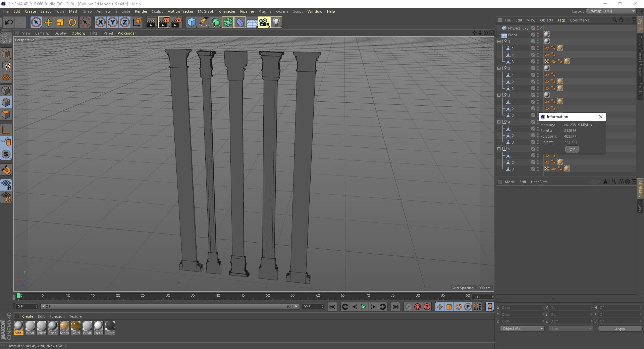Render to Picture Viewer
644x349 pixels.
pyautogui.click(x=164, y=22)
